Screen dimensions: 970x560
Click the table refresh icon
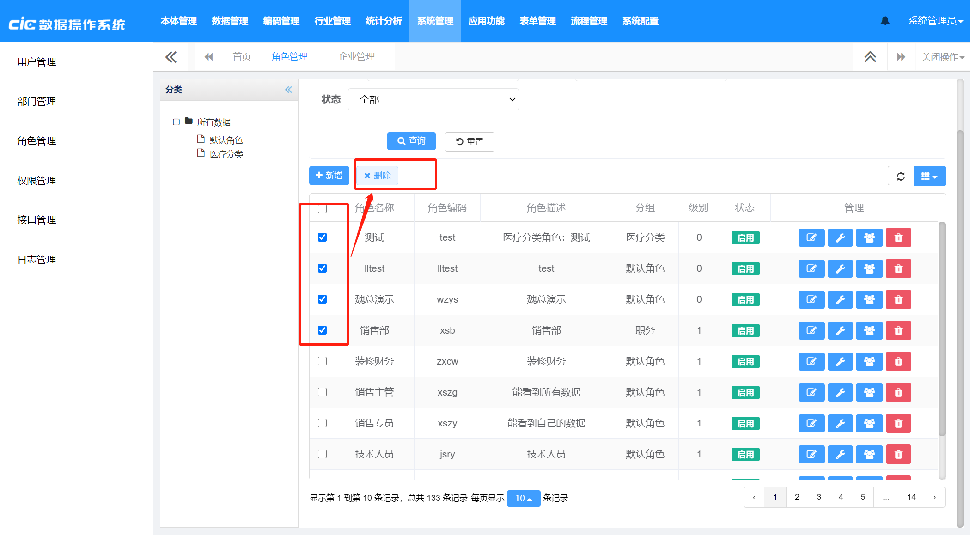point(900,177)
